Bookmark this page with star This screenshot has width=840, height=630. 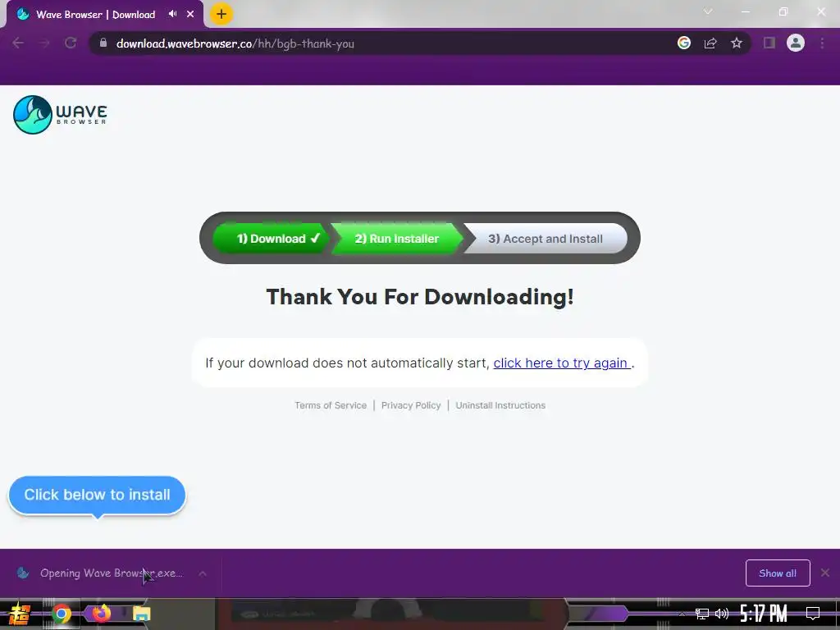[737, 43]
